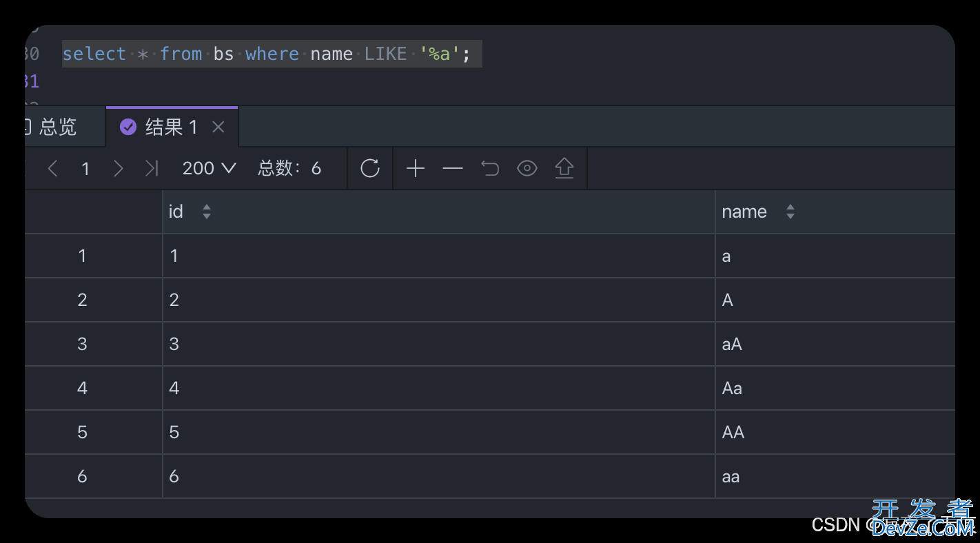Click the 总数: 6 total count label

pyautogui.click(x=289, y=168)
